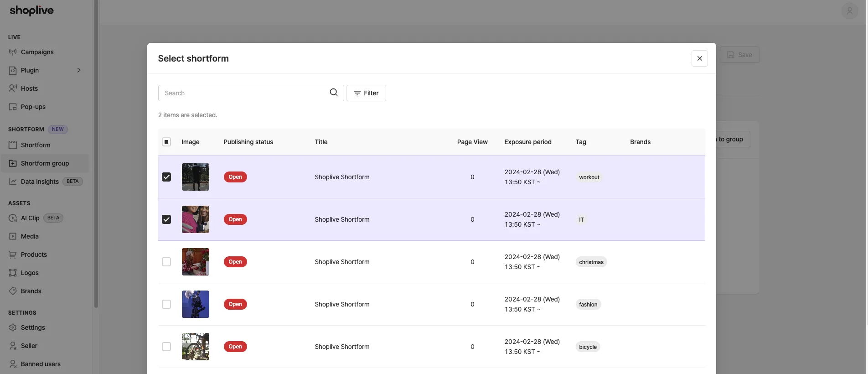Check the bicycle-tagged shortform row
This screenshot has width=868, height=374.
(x=166, y=347)
